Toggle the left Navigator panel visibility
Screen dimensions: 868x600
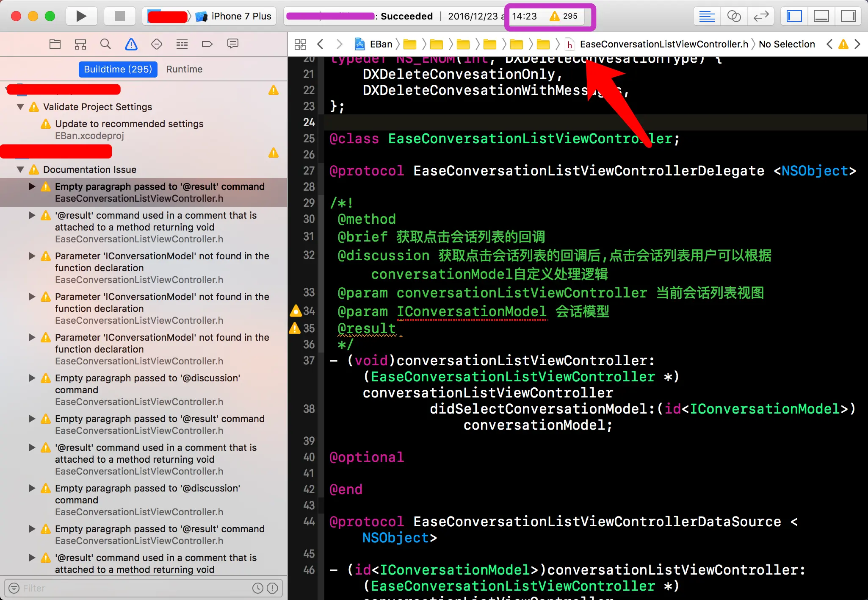[x=794, y=16]
